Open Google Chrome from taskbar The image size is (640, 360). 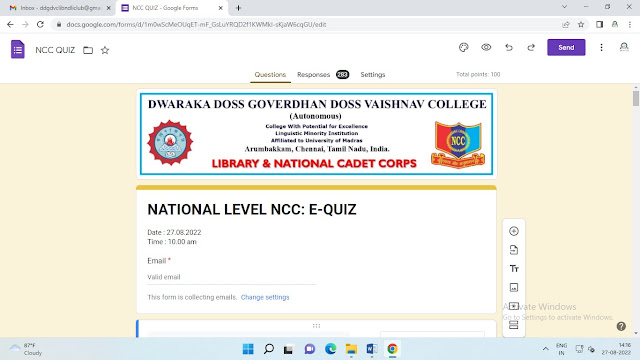pyautogui.click(x=392, y=349)
